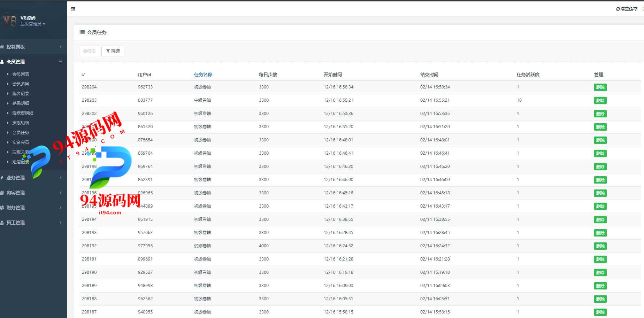
Task: Delete task row 298198
Action: point(600,167)
